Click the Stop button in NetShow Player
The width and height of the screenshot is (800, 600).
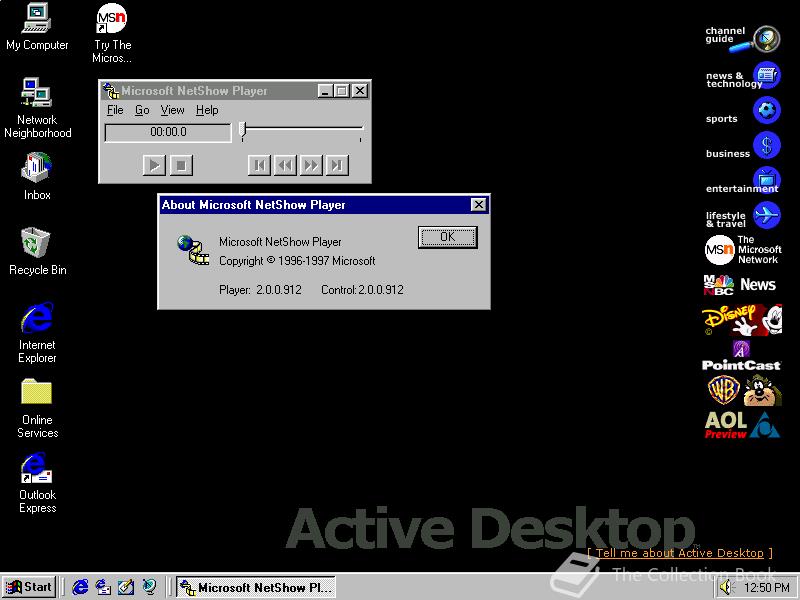pos(181,165)
